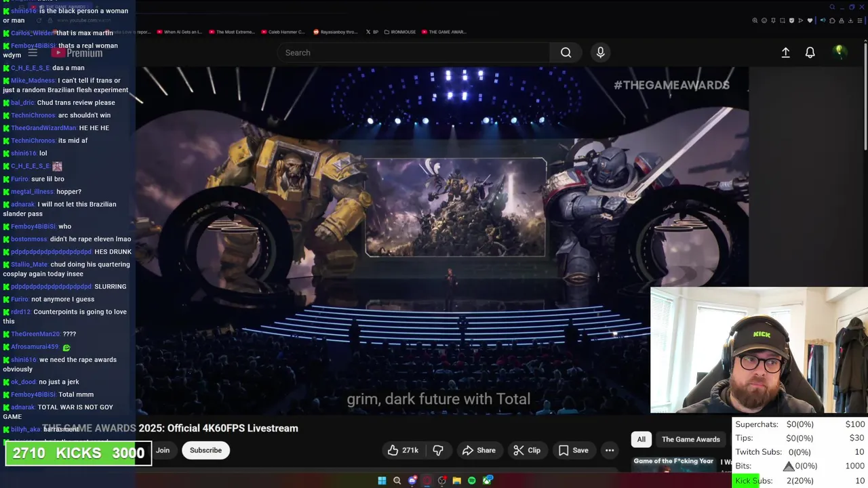
Task: Open the X 'BP' bookmark
Action: tap(372, 32)
